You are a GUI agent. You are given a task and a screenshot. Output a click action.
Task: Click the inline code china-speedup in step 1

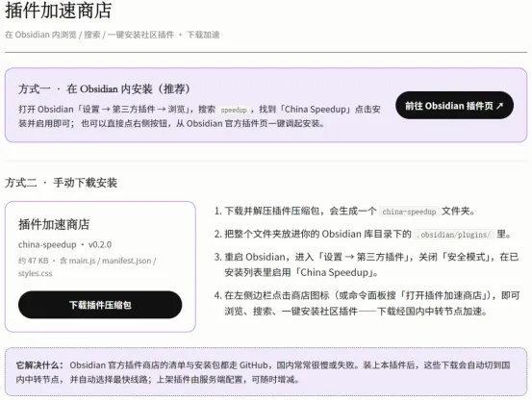pos(409,212)
